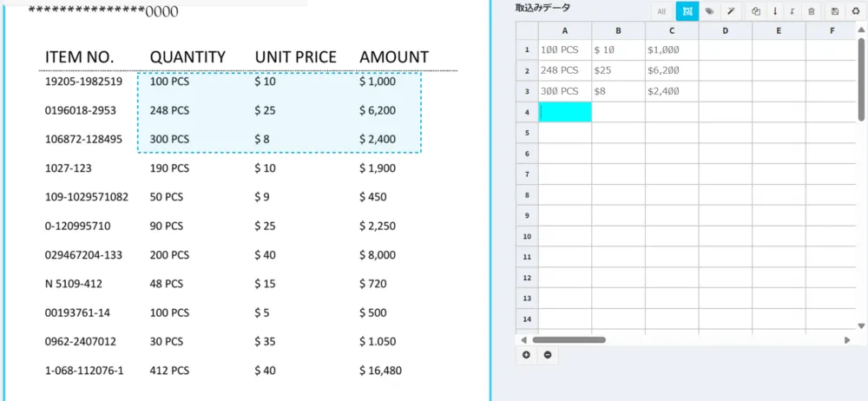Image resolution: width=868 pixels, height=401 pixels.
Task: Click the All button in toolbar
Action: (x=661, y=11)
